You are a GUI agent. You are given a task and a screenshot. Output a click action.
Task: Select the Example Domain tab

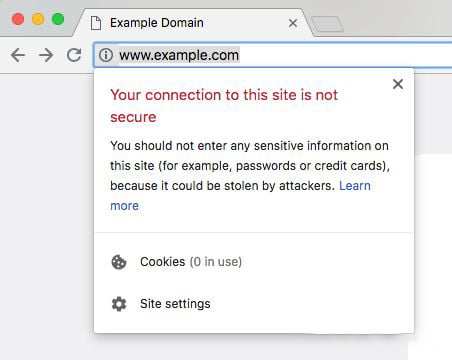point(193,23)
